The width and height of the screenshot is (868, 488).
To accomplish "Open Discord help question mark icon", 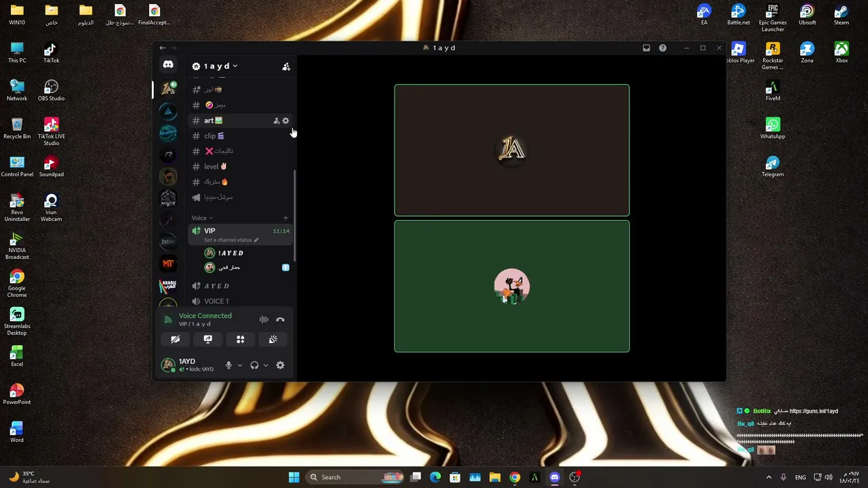I will (x=663, y=48).
